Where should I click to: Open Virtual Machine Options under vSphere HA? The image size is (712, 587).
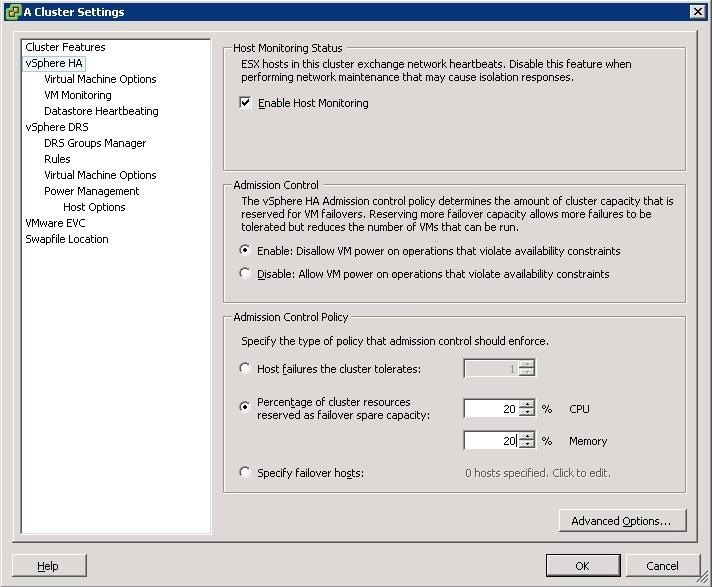tap(100, 79)
